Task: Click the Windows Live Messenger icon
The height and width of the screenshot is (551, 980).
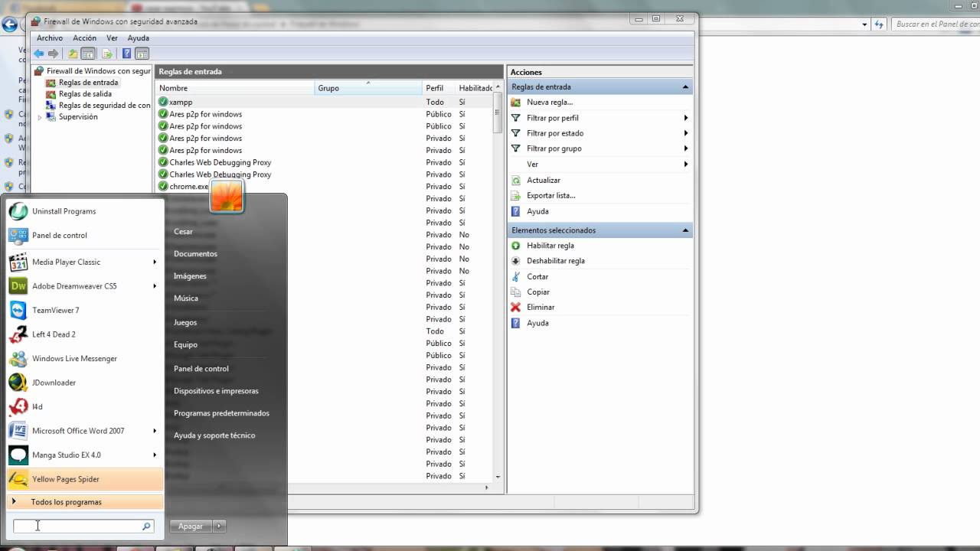Action: click(x=18, y=358)
